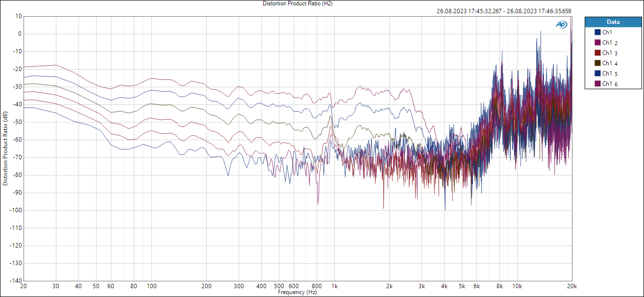Click the 5k tick on the frequency axis
Viewport: 644px width, 297px height.
click(462, 286)
